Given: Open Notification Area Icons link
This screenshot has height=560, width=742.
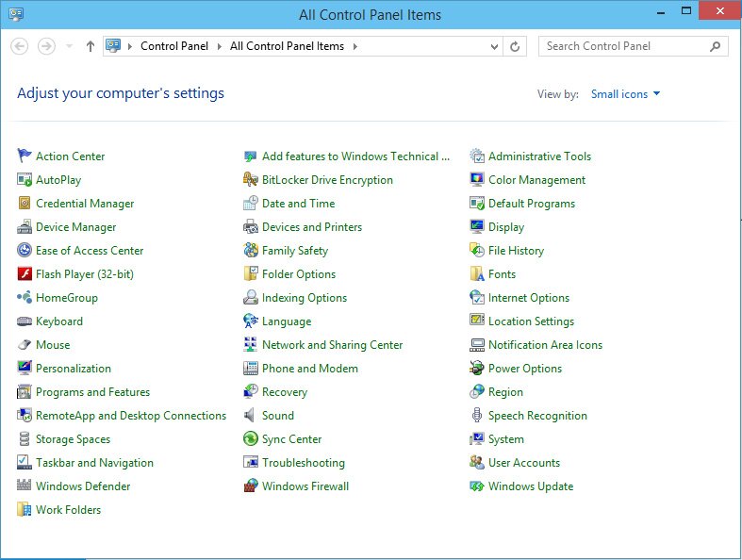Looking at the screenshot, I should [x=545, y=345].
